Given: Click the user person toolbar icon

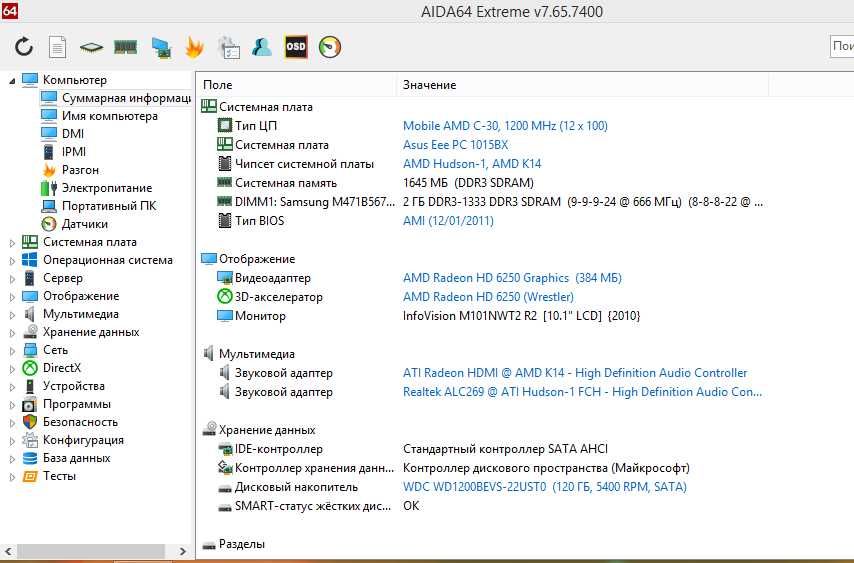Looking at the screenshot, I should pyautogui.click(x=262, y=47).
